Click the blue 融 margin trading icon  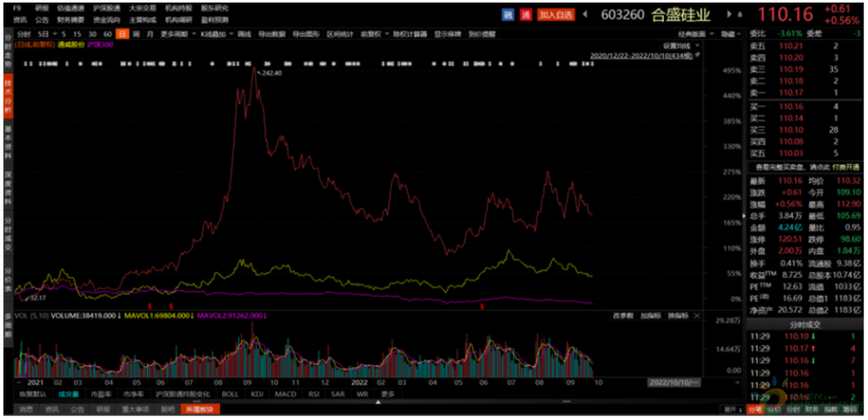pyautogui.click(x=509, y=15)
